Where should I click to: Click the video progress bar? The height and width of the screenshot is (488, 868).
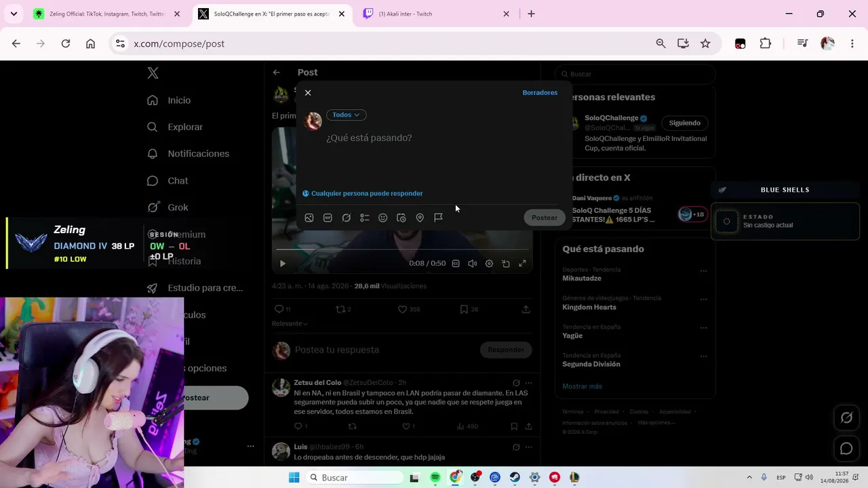coord(401,250)
